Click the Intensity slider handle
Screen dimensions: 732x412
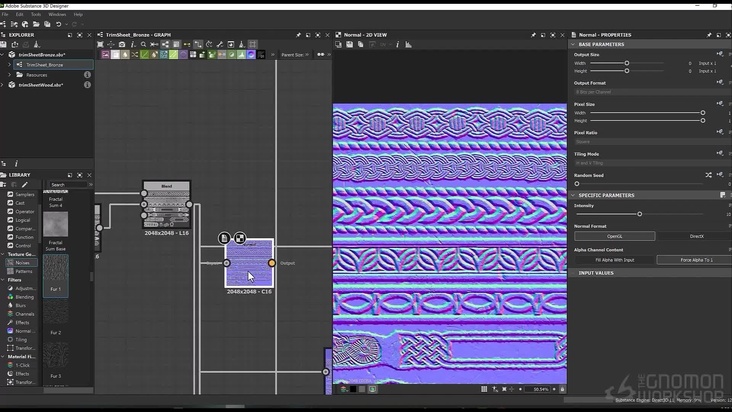click(639, 214)
